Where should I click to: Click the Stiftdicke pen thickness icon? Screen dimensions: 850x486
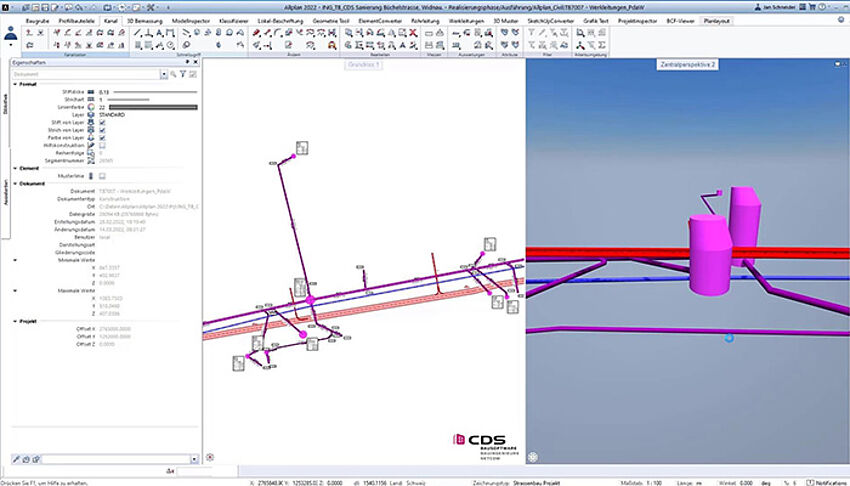91,92
